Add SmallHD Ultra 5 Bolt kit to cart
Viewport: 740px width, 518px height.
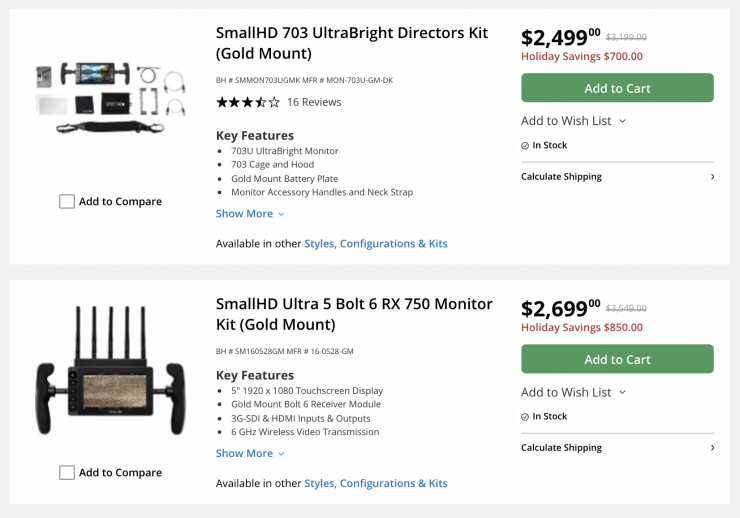[x=617, y=359]
